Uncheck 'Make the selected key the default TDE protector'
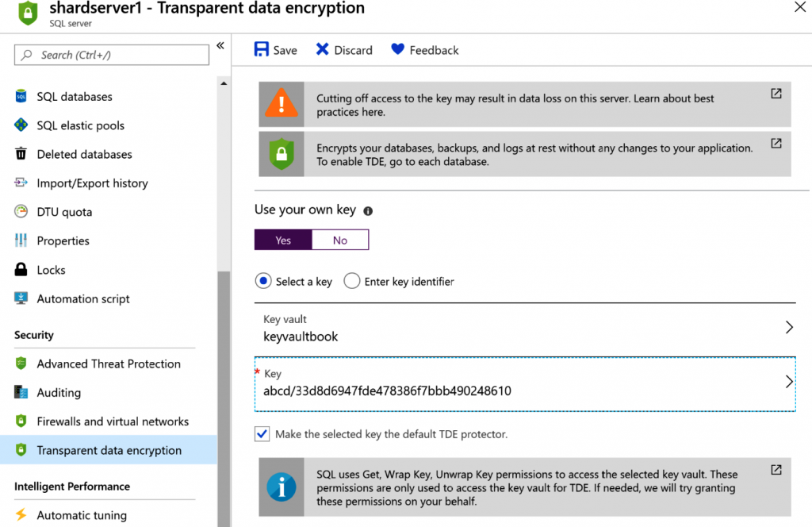The image size is (812, 527). point(262,434)
